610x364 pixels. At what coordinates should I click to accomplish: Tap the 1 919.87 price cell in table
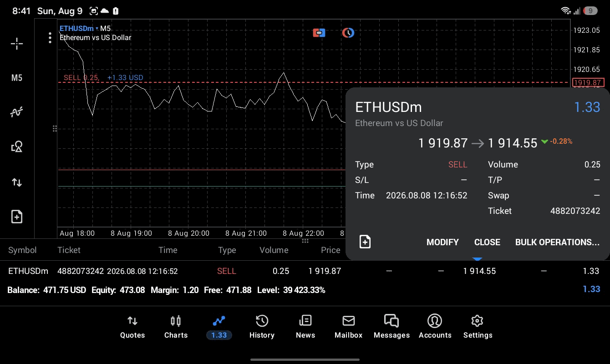[325, 271]
